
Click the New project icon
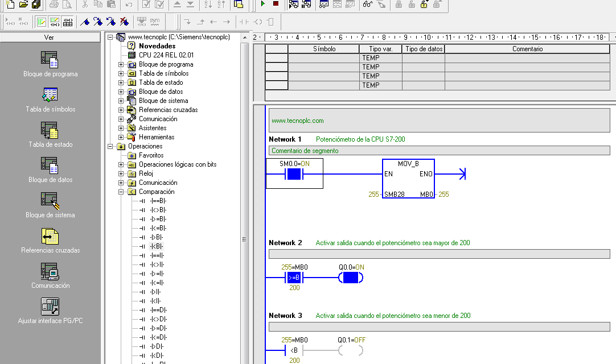pyautogui.click(x=10, y=5)
